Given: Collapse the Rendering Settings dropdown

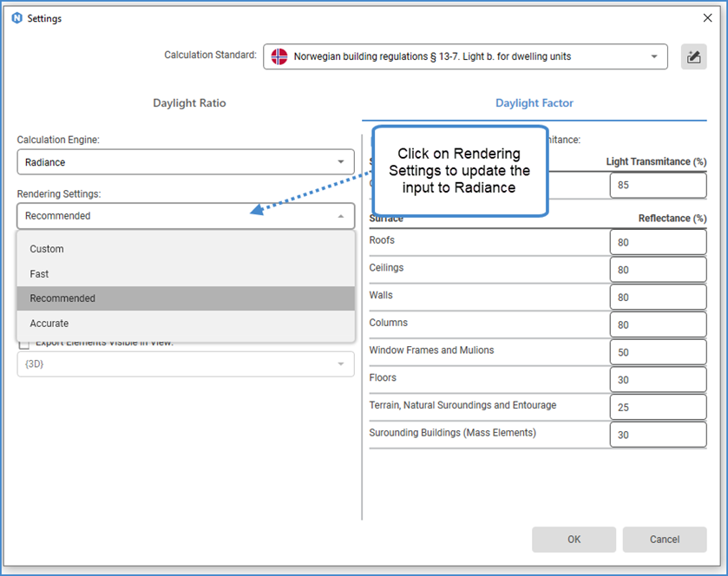Looking at the screenshot, I should click(186, 216).
